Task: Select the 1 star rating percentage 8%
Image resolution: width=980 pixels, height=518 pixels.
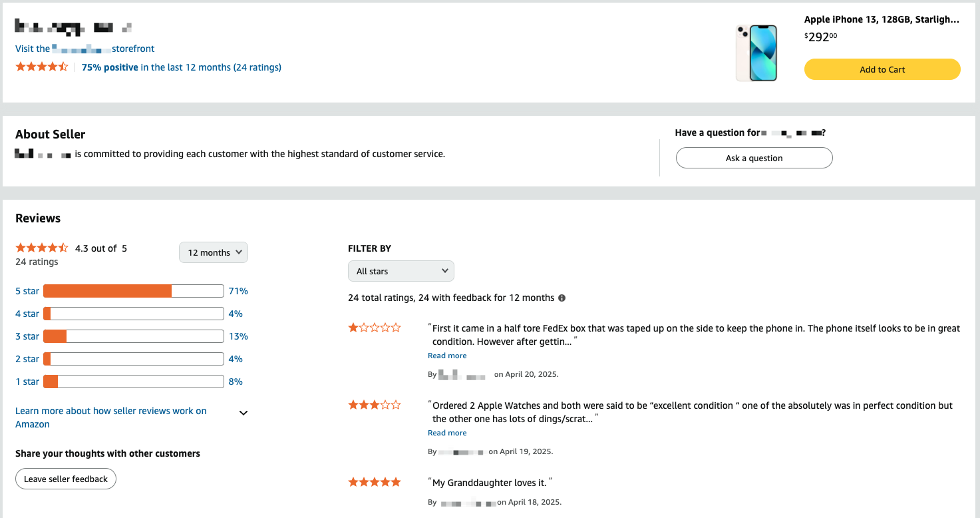Action: tap(236, 382)
